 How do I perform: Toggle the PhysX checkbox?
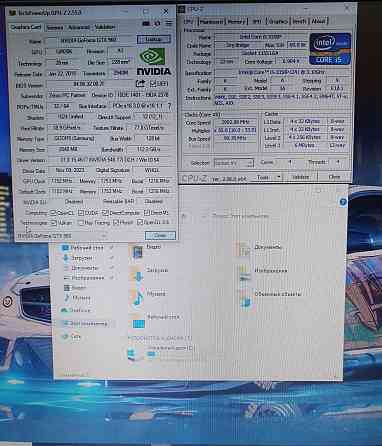click(116, 222)
